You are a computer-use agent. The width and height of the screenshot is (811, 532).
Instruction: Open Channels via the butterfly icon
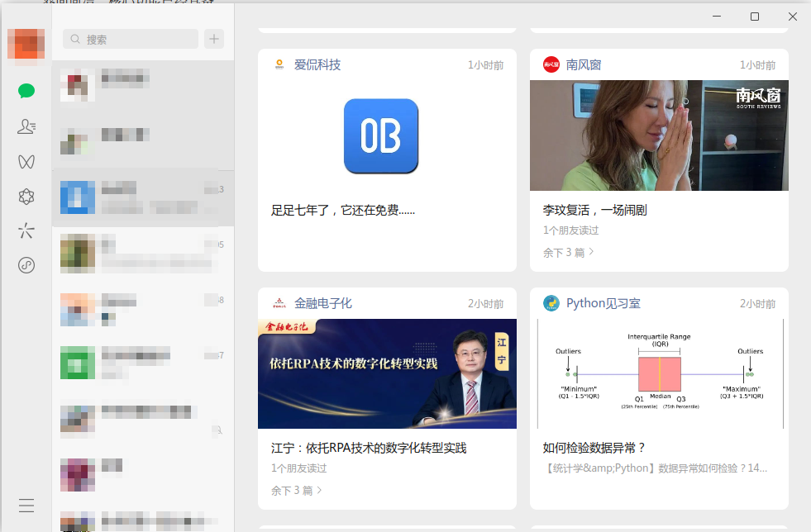[x=26, y=162]
